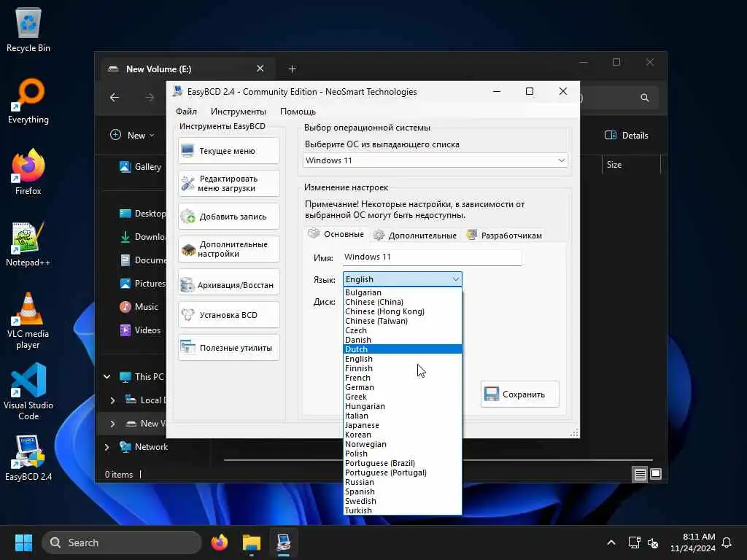This screenshot has width=747, height=560.
Task: Choose Italian language option
Action: pos(403,416)
